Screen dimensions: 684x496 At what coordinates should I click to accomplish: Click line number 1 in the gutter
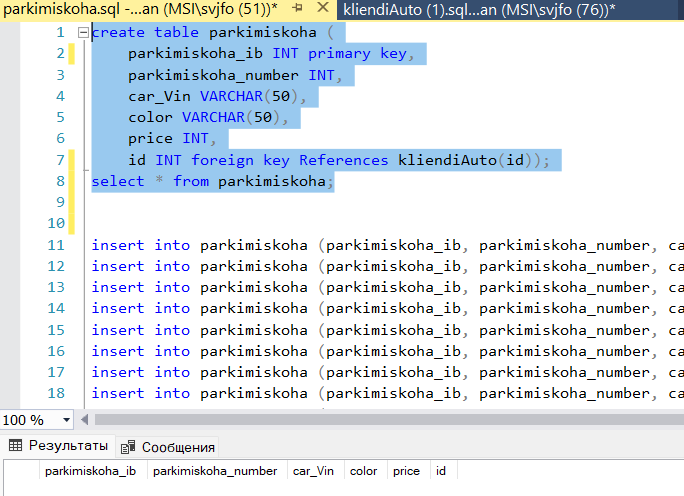(60, 32)
